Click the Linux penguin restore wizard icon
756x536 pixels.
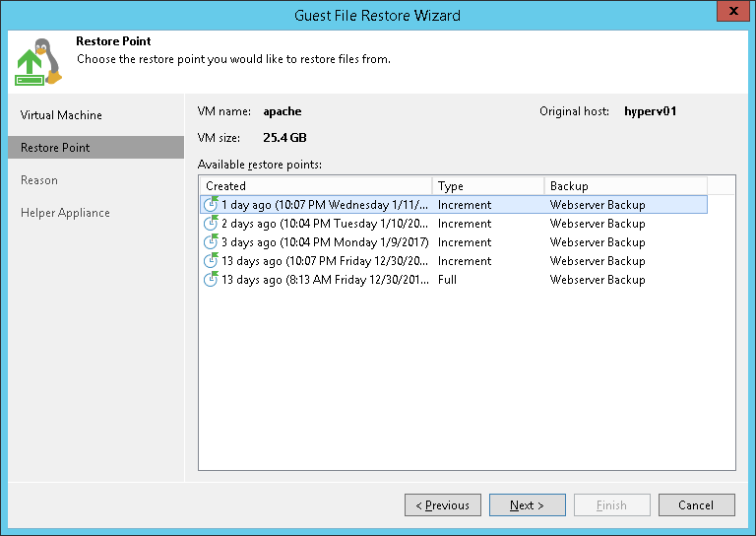point(39,62)
